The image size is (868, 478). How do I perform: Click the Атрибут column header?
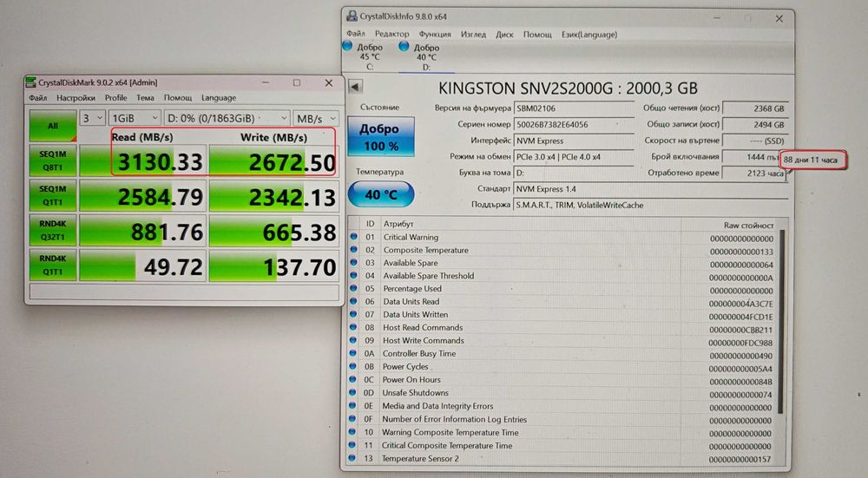tap(398, 224)
